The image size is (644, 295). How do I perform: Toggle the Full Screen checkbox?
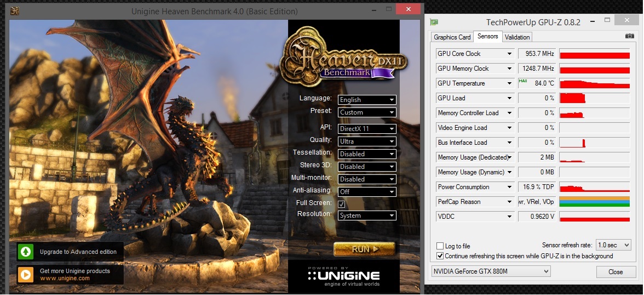point(341,203)
